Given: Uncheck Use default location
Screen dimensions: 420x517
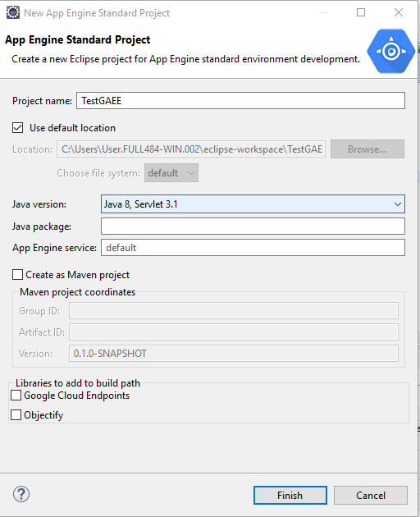Looking at the screenshot, I should [18, 127].
